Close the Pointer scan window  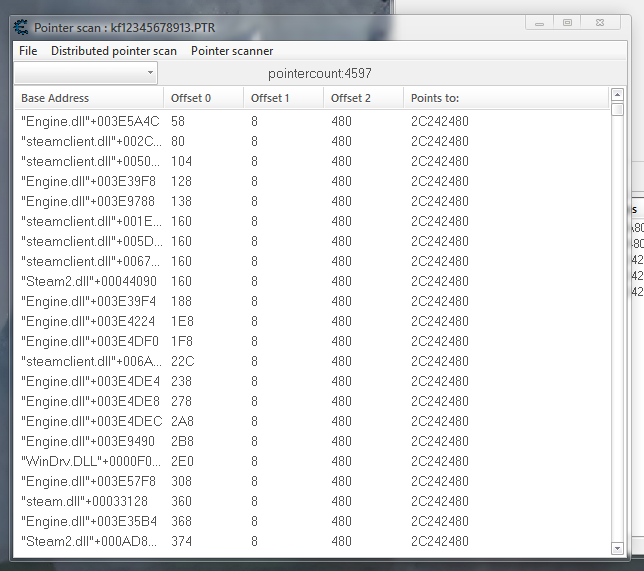click(x=600, y=23)
